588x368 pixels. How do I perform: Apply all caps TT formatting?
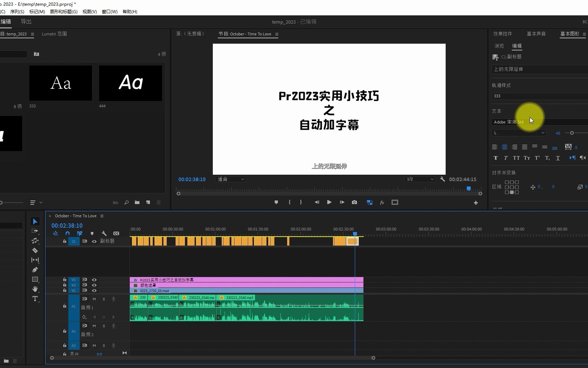pos(516,158)
